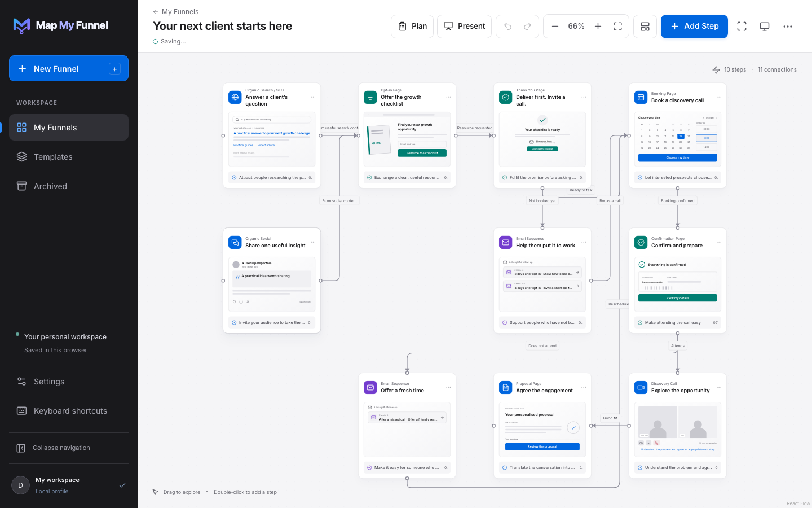Enter fullscreen mode from the top bar
The image size is (812, 508).
click(x=742, y=27)
